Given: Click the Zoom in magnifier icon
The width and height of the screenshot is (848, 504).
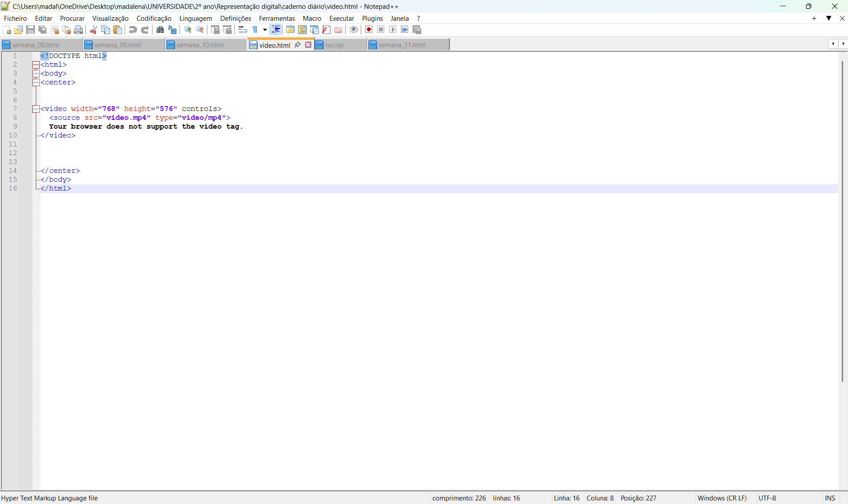Looking at the screenshot, I should point(187,30).
